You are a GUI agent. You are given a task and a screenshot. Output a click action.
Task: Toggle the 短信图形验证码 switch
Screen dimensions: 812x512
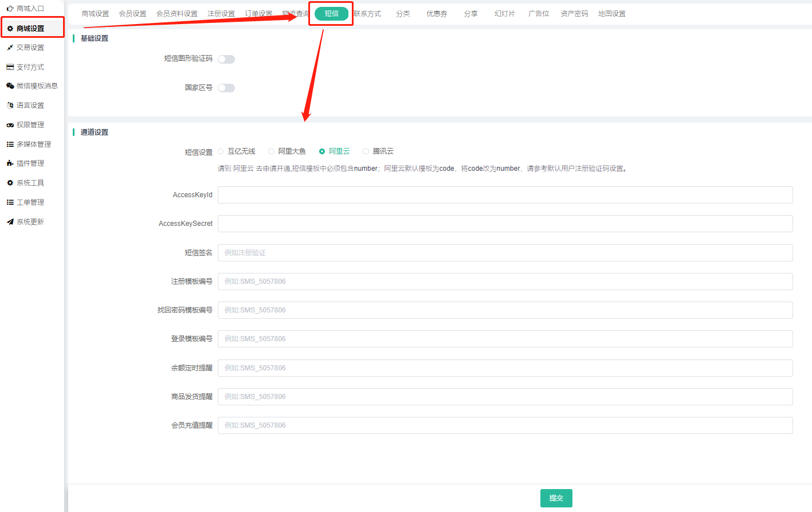(226, 59)
